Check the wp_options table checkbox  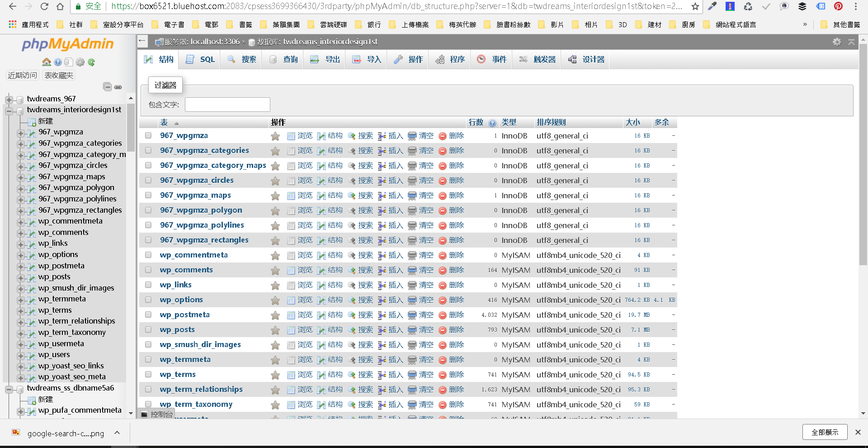148,300
